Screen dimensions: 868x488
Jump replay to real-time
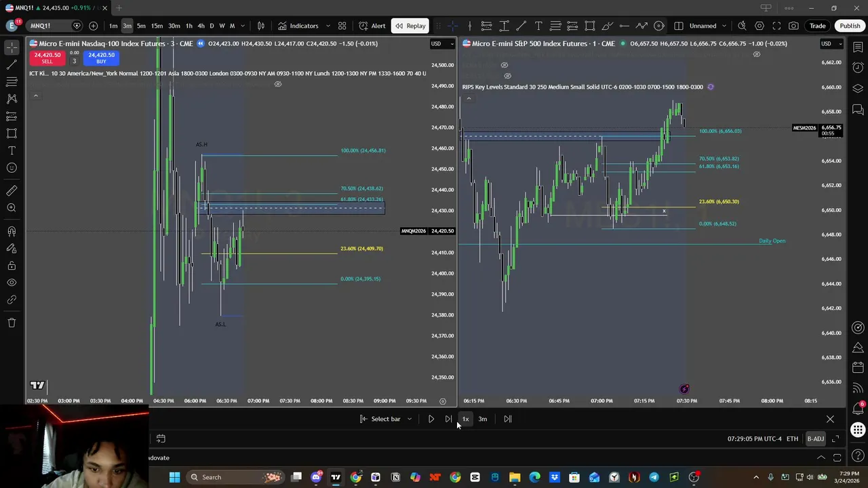[508, 419]
